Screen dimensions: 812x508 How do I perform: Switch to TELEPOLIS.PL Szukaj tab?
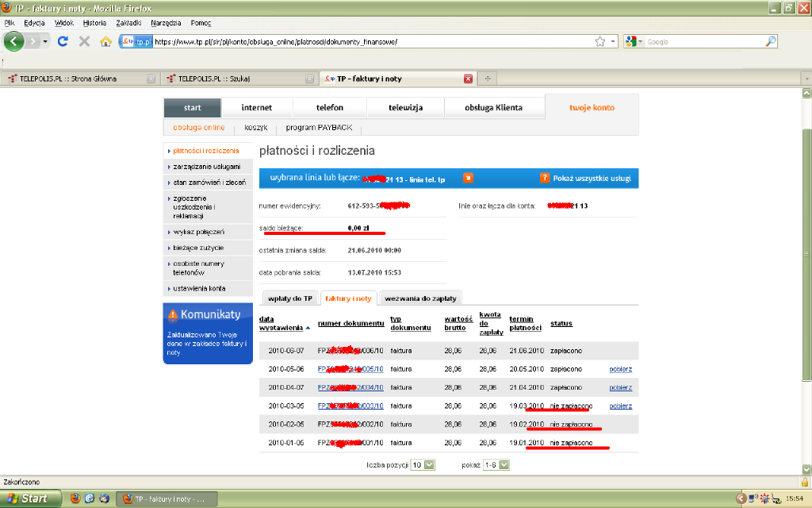coord(238,79)
